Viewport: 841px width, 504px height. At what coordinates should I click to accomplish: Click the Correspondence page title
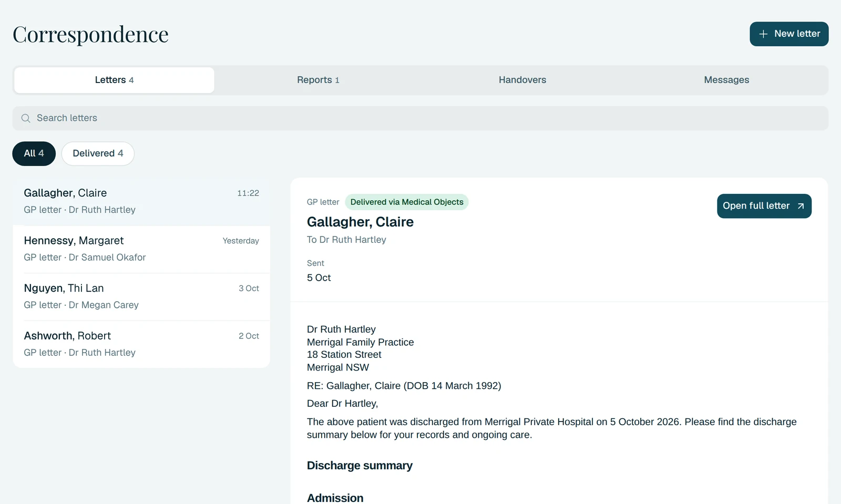(x=90, y=35)
